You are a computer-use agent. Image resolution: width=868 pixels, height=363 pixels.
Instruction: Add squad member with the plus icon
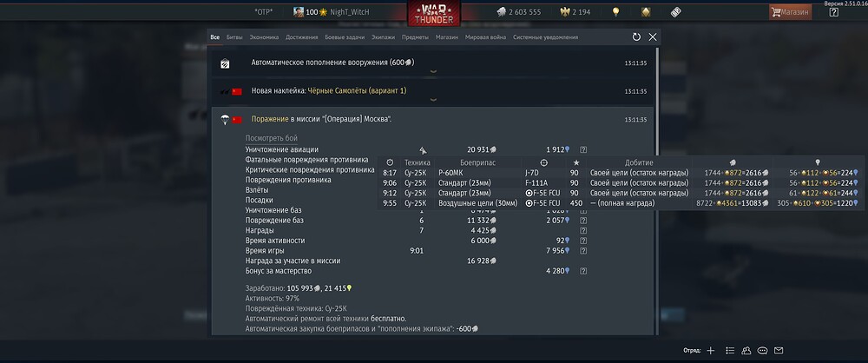click(711, 350)
